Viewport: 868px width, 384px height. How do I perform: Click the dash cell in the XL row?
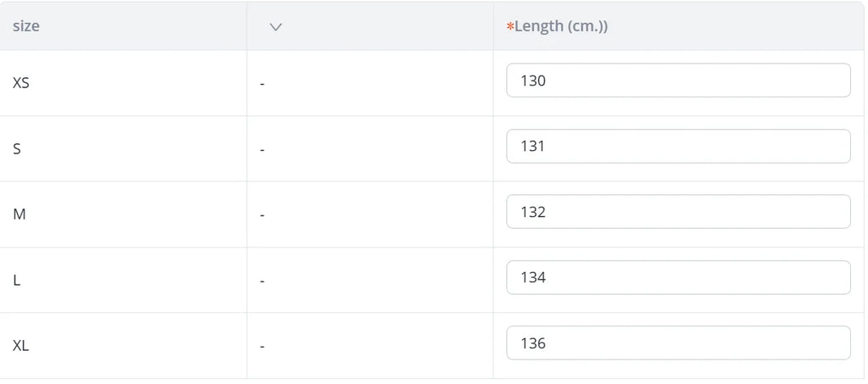[x=263, y=347]
